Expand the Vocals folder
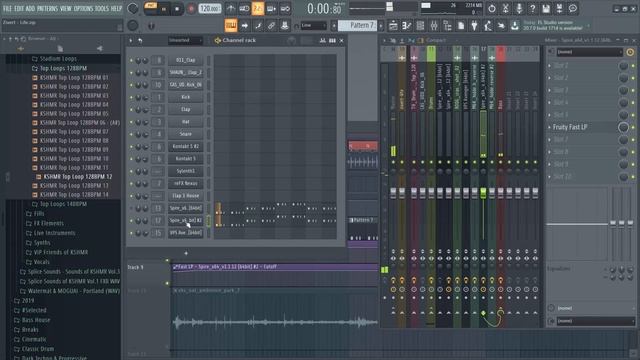This screenshot has height=360, width=640. [x=38, y=262]
